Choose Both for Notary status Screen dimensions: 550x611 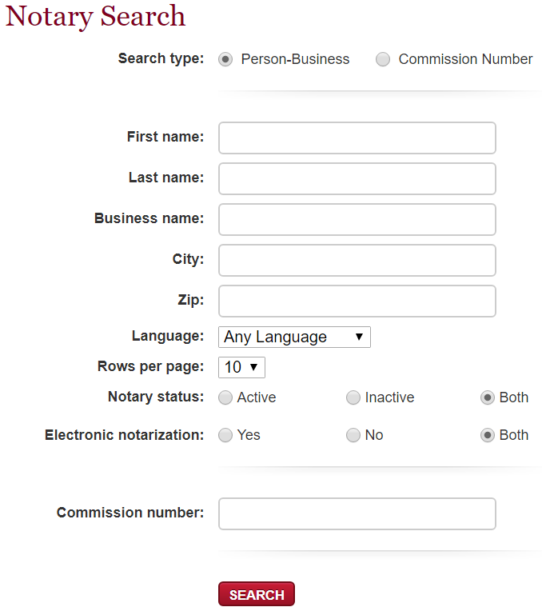click(x=487, y=398)
